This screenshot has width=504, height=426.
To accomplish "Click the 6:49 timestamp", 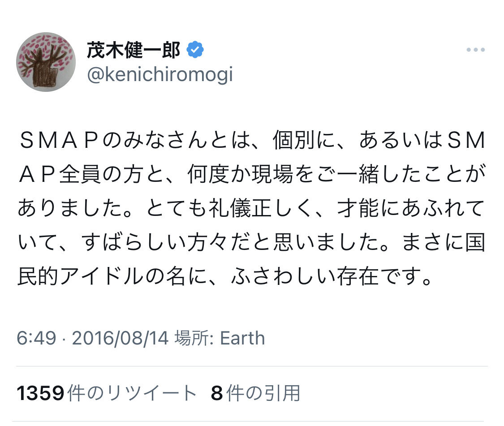I will pyautogui.click(x=36, y=338).
